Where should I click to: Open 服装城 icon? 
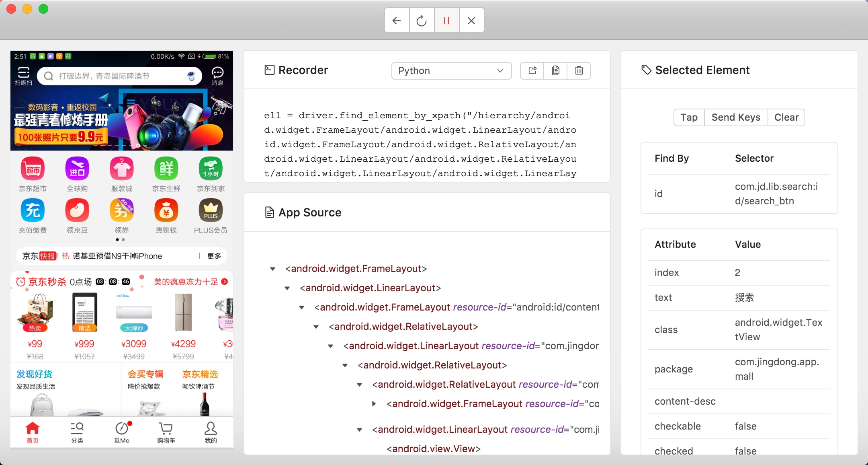click(122, 174)
